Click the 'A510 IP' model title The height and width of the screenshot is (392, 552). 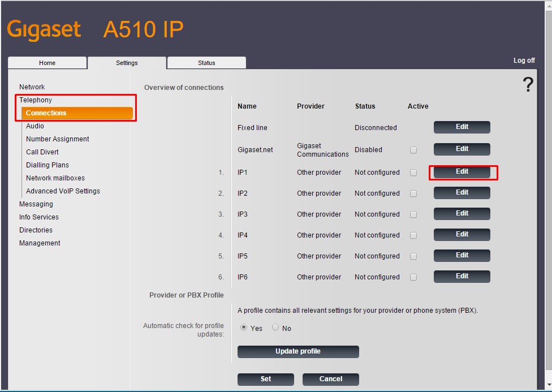pyautogui.click(x=143, y=29)
